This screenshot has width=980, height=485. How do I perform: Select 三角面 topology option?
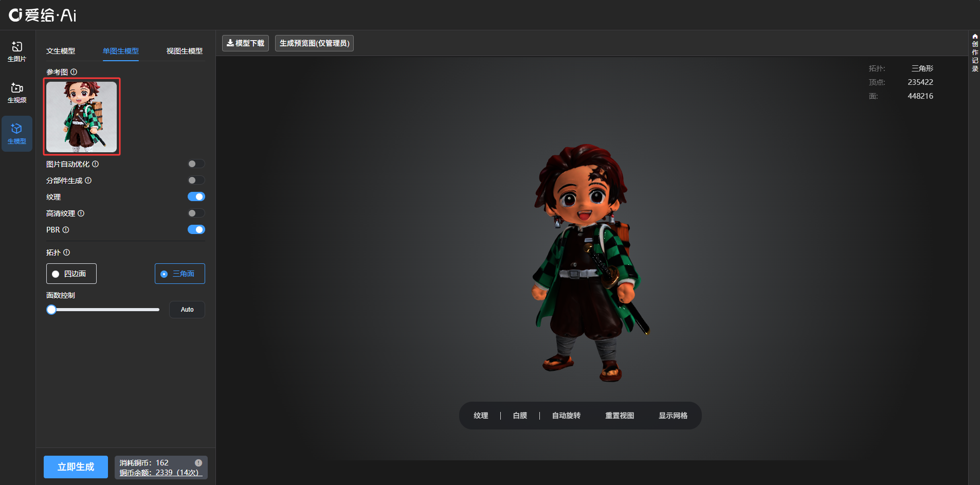[180, 274]
